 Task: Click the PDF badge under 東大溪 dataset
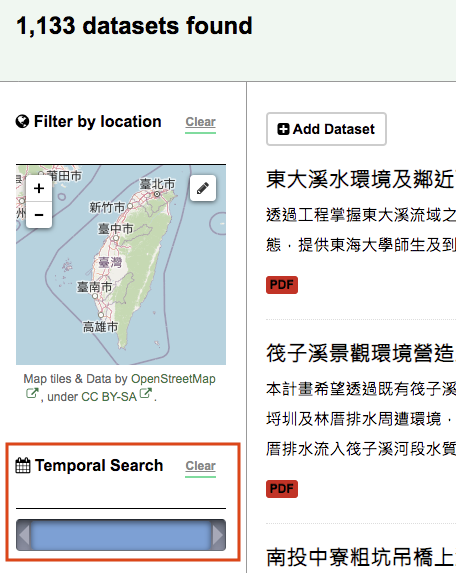point(282,285)
